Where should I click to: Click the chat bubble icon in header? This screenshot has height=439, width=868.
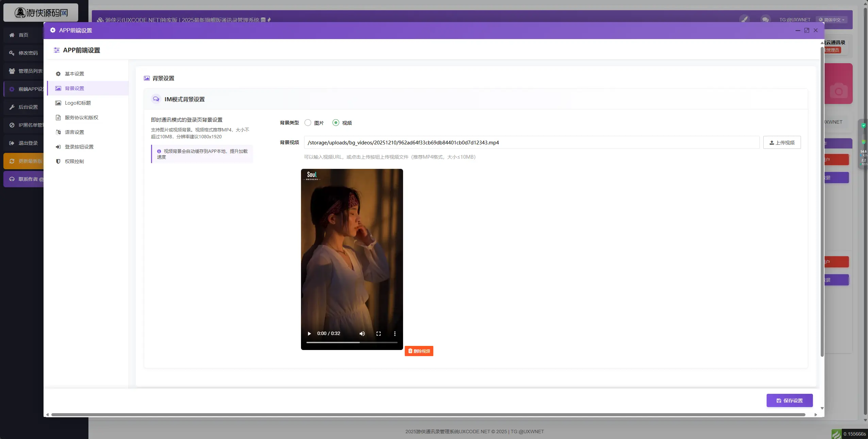click(765, 19)
